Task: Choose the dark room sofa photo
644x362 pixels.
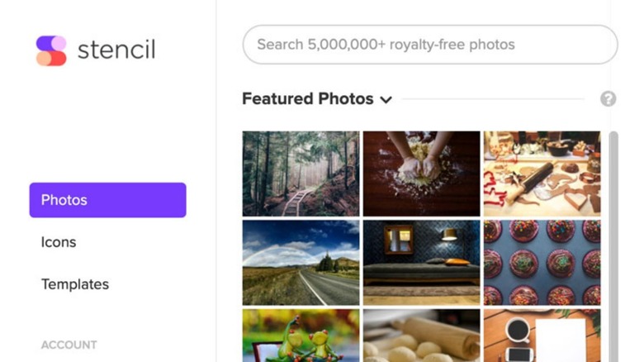Action: [421, 262]
